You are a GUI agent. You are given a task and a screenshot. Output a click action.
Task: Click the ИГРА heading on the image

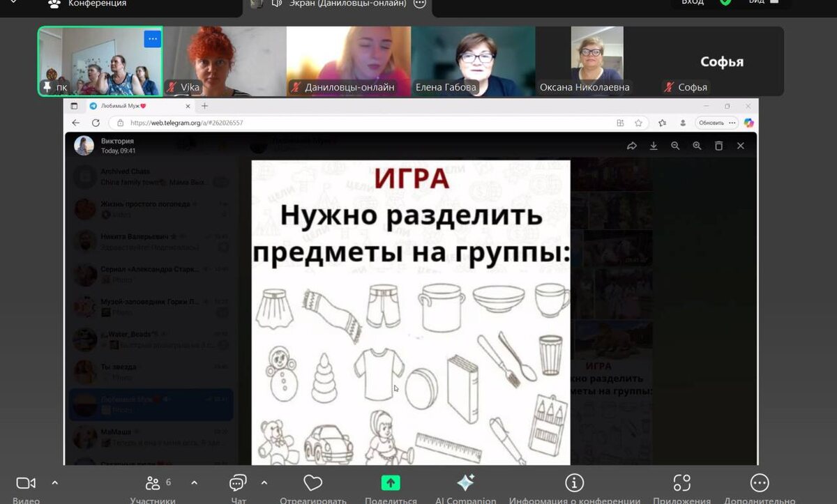tap(411, 178)
